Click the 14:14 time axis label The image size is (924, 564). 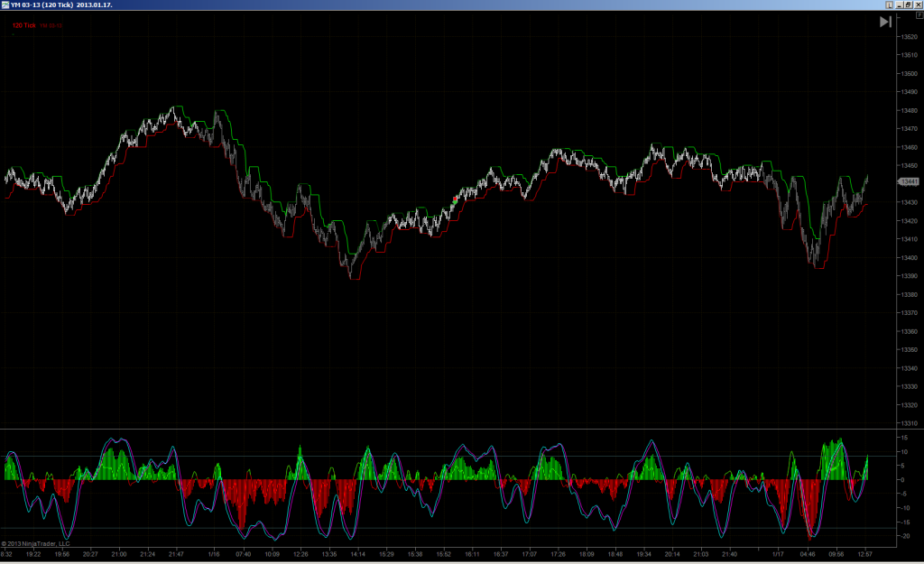pos(357,554)
